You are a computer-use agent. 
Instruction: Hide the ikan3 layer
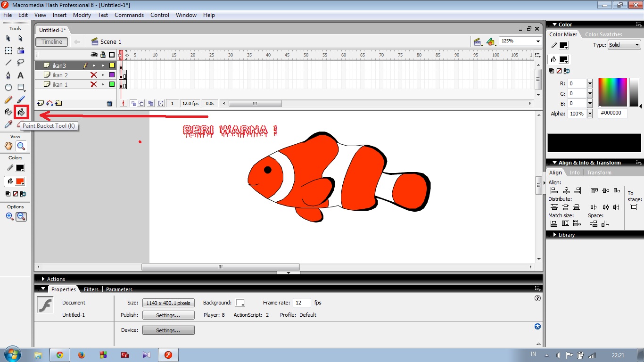click(x=93, y=66)
